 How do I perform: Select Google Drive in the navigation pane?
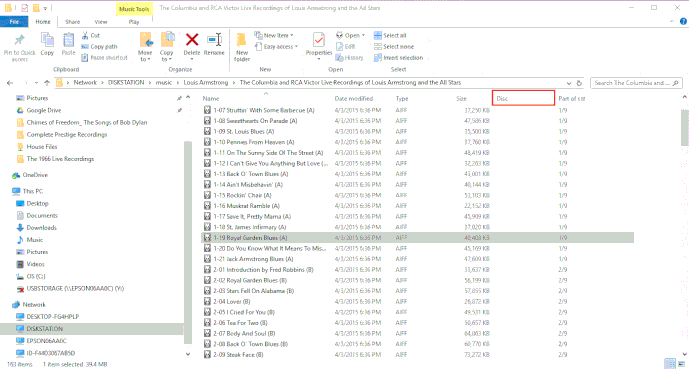44,110
